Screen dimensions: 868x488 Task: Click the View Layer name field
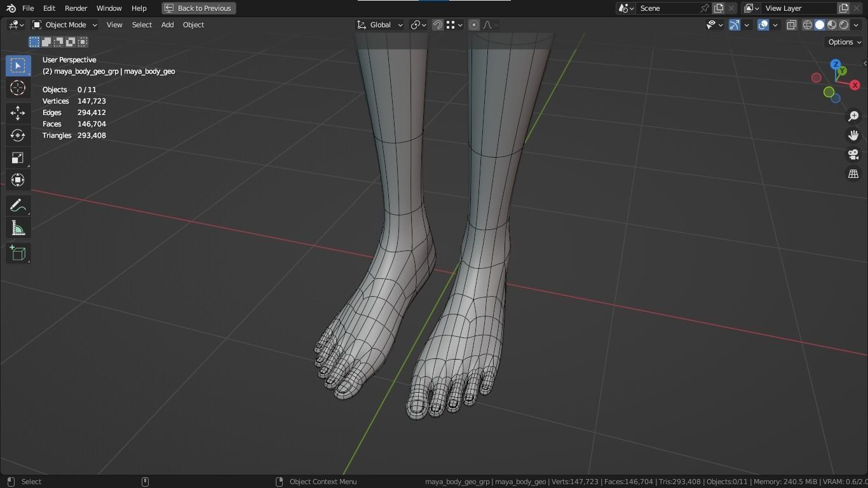pos(799,8)
